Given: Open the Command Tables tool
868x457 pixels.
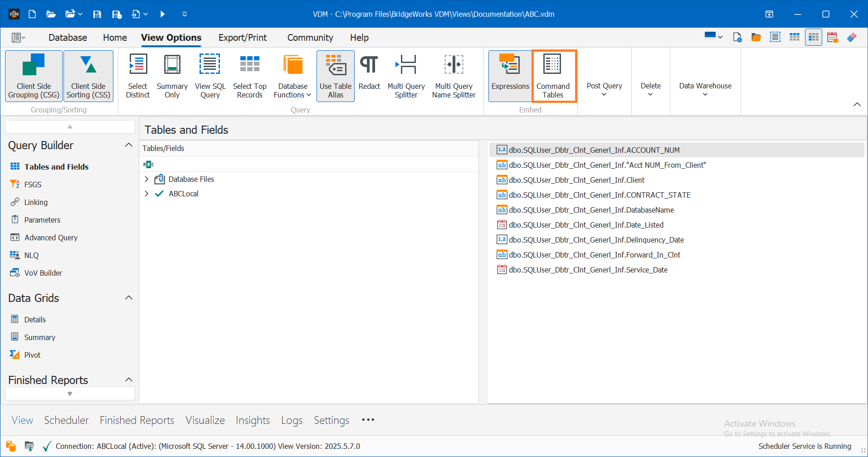Looking at the screenshot, I should pyautogui.click(x=553, y=76).
